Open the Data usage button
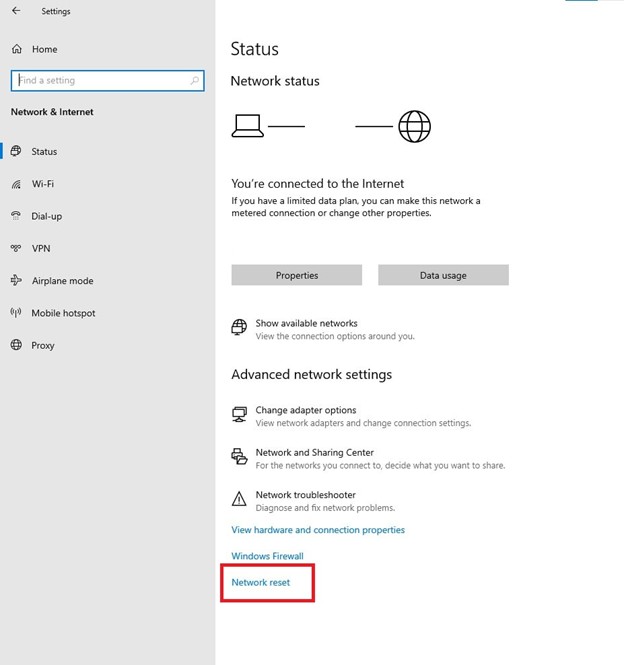This screenshot has width=624, height=665. 443,275
